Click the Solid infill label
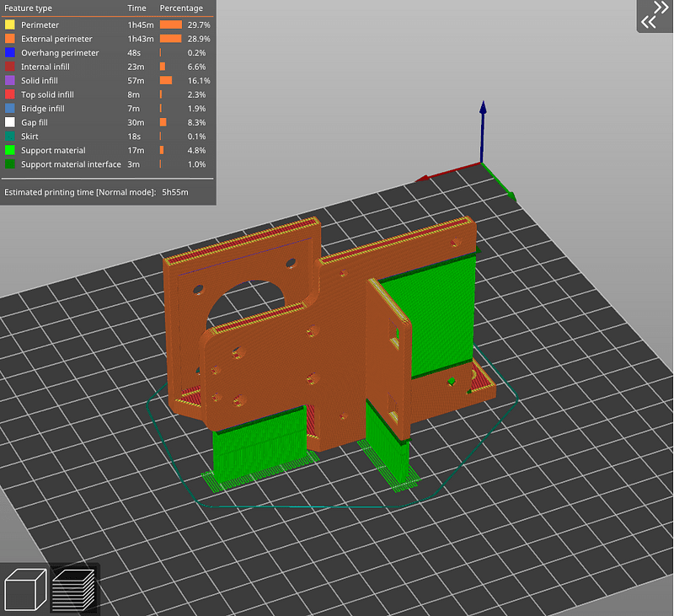The image size is (674, 616). click(39, 80)
